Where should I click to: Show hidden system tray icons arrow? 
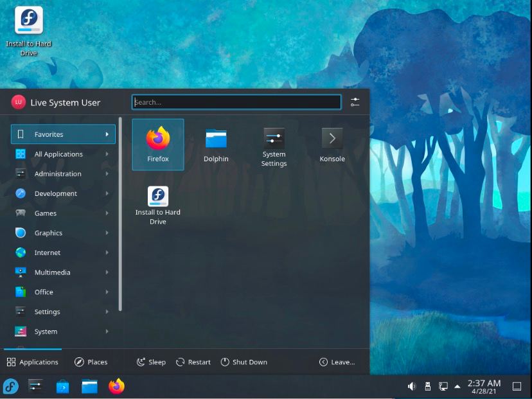coord(457,386)
